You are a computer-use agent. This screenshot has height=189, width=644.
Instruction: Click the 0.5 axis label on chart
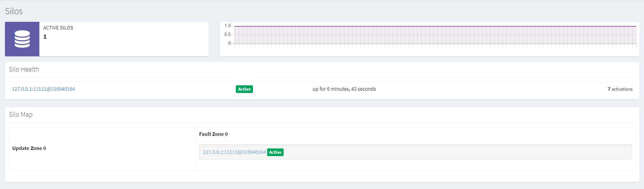click(227, 34)
